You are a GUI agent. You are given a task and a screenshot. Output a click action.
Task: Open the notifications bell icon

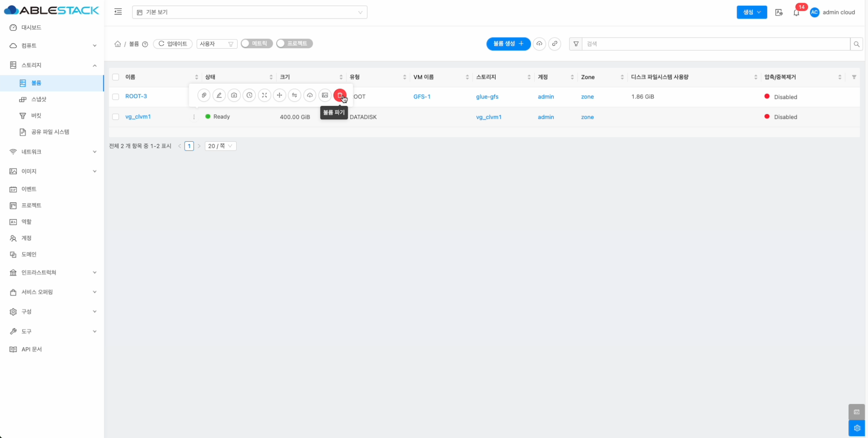tap(796, 13)
